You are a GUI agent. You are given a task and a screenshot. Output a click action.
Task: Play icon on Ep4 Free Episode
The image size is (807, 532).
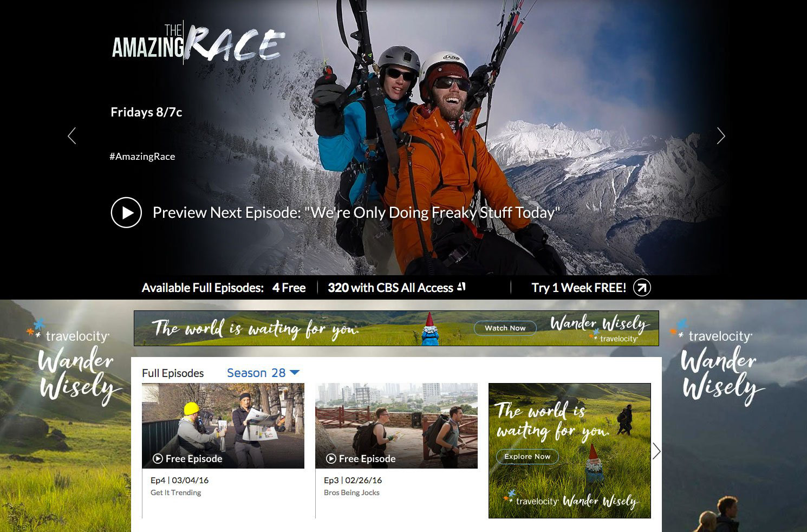[158, 459]
